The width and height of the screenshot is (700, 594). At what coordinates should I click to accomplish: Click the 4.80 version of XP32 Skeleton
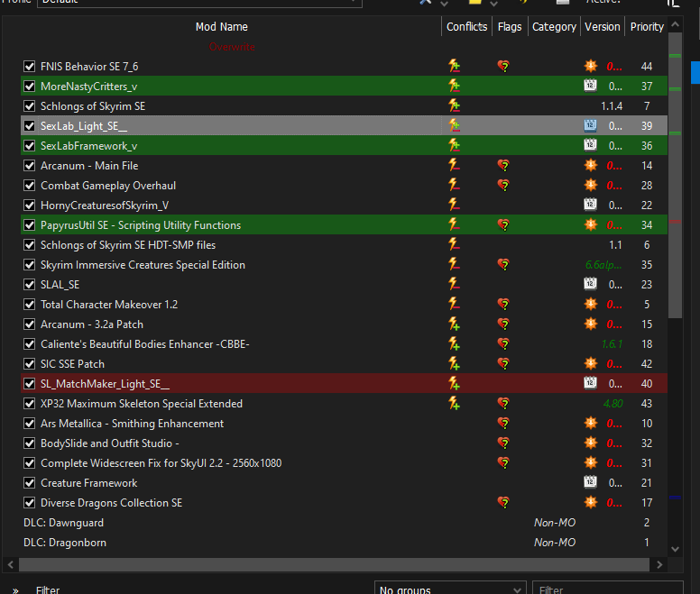pos(612,404)
